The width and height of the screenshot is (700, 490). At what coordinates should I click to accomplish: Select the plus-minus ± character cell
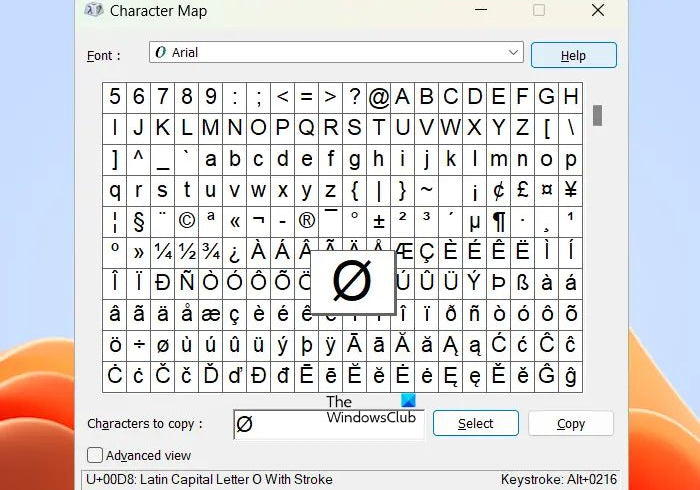coord(379,221)
